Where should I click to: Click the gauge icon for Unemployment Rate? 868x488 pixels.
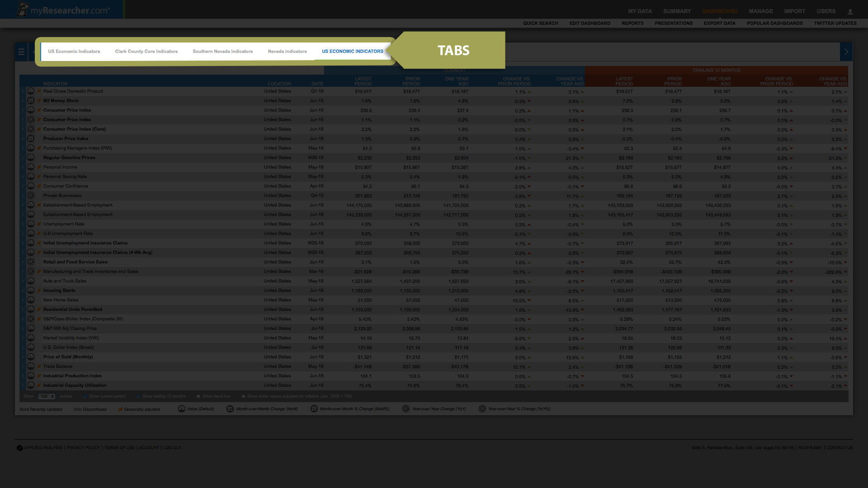pos(31,224)
